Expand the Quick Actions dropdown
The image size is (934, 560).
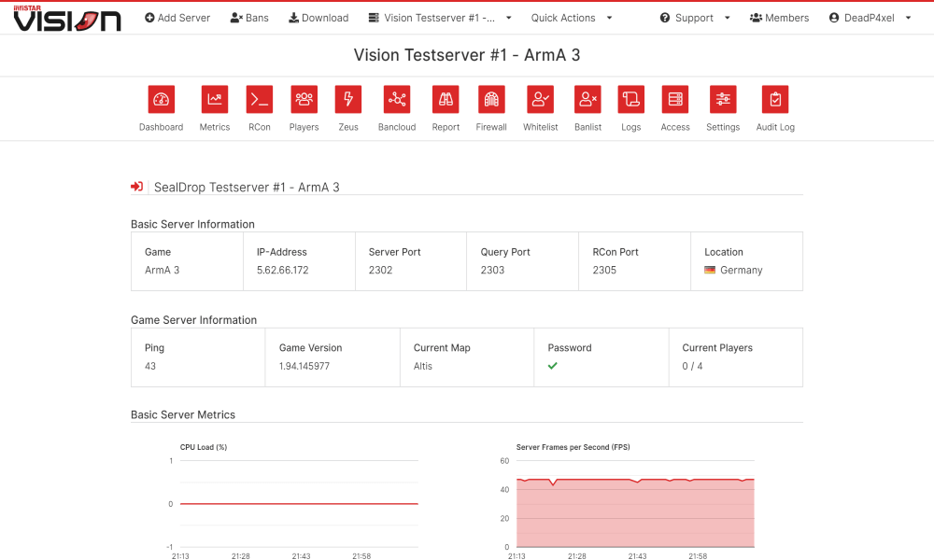[x=572, y=18]
